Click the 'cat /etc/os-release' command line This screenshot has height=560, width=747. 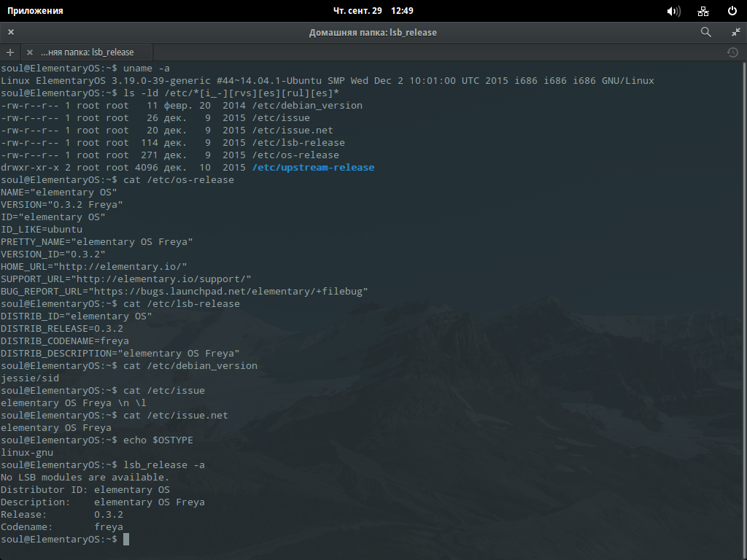pos(117,180)
